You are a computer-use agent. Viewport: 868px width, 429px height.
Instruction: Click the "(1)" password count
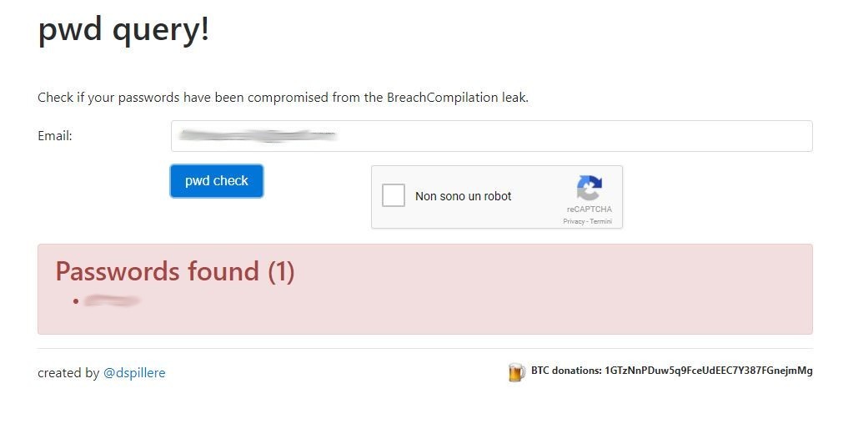(281, 271)
